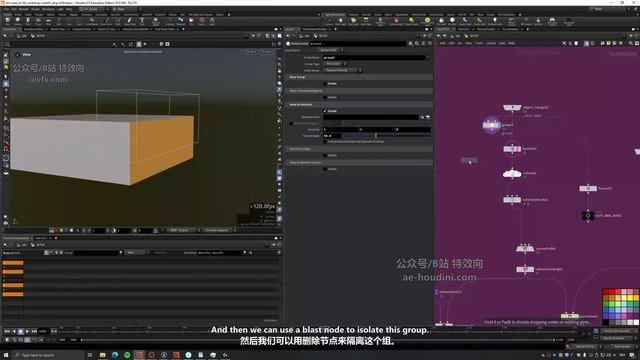
Task: Select the object_merge node at top of network
Action: click(512, 107)
